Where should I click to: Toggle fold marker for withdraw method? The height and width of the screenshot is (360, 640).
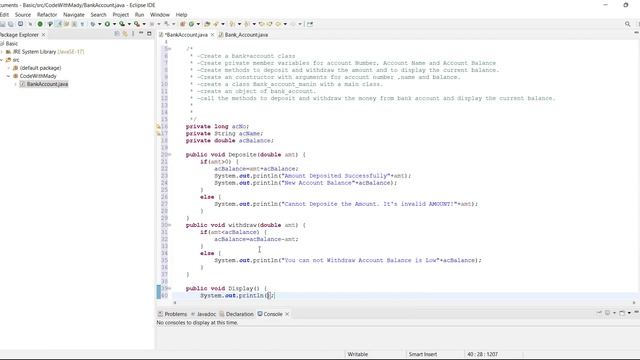pos(169,225)
